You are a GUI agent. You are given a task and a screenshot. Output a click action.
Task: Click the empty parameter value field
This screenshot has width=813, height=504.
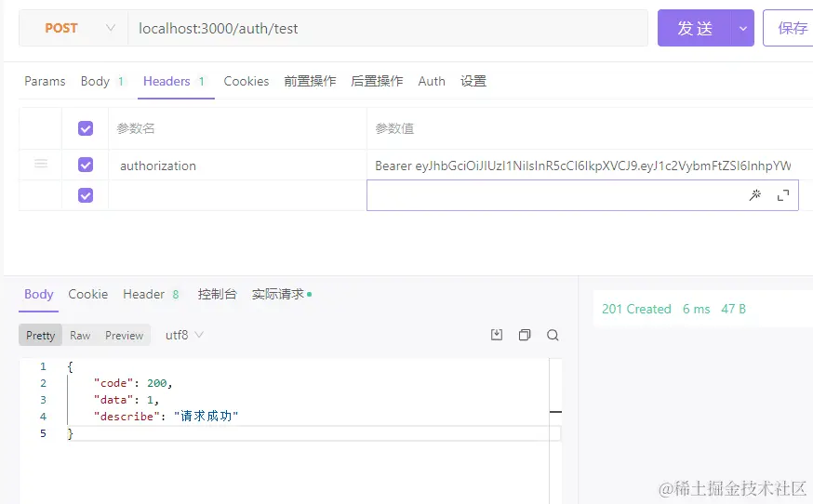pos(582,195)
